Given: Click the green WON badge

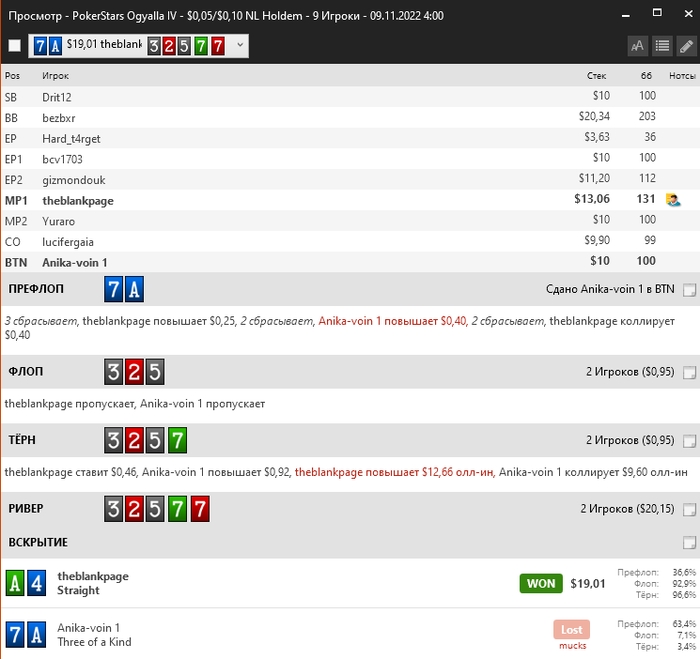Looking at the screenshot, I should point(540,583).
